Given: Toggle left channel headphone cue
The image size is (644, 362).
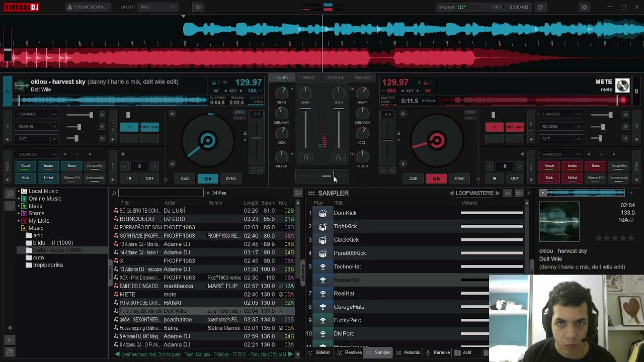Looking at the screenshot, I should [x=305, y=157].
